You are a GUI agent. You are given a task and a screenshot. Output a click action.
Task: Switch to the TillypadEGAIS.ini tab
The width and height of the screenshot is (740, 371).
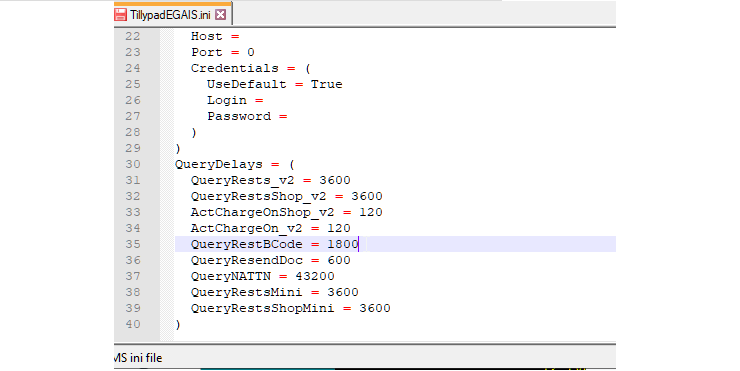pyautogui.click(x=170, y=15)
